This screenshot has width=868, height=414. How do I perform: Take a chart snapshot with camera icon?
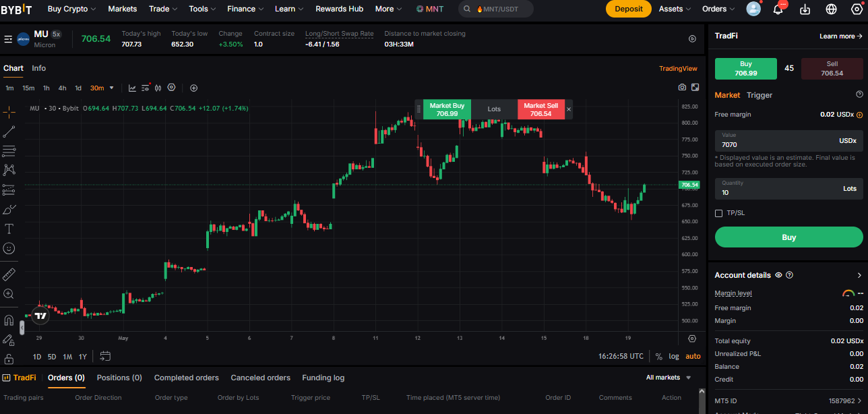click(682, 88)
